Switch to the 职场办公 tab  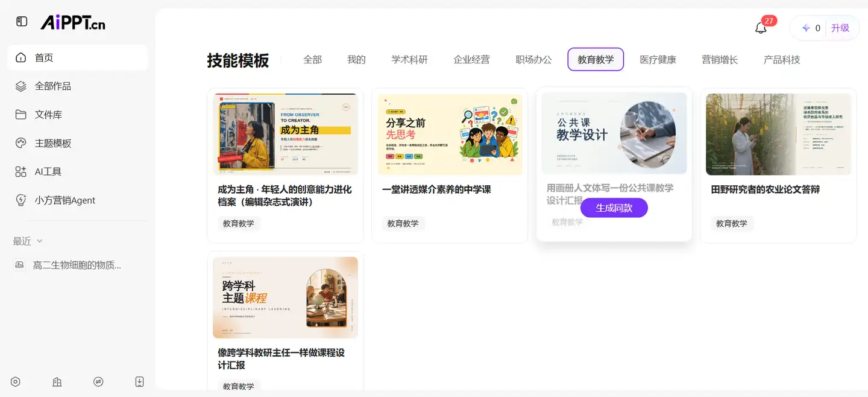click(534, 60)
